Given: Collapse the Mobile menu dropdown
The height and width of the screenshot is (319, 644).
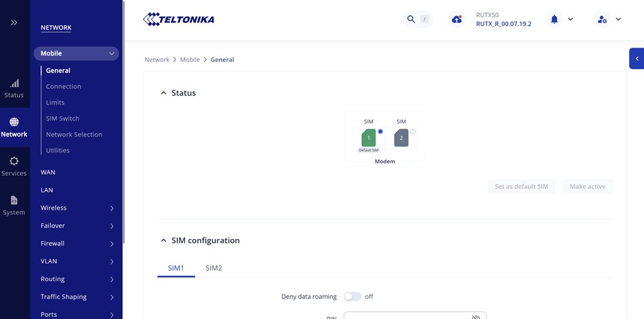Looking at the screenshot, I should pos(112,54).
